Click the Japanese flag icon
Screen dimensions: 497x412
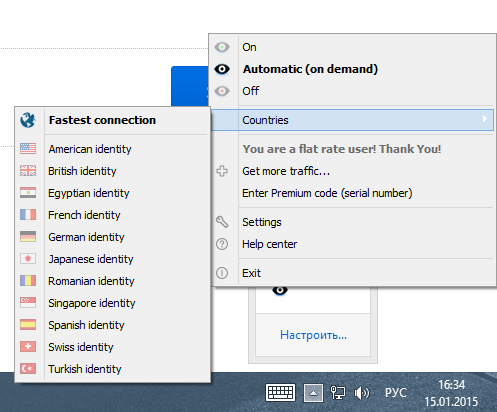click(28, 259)
